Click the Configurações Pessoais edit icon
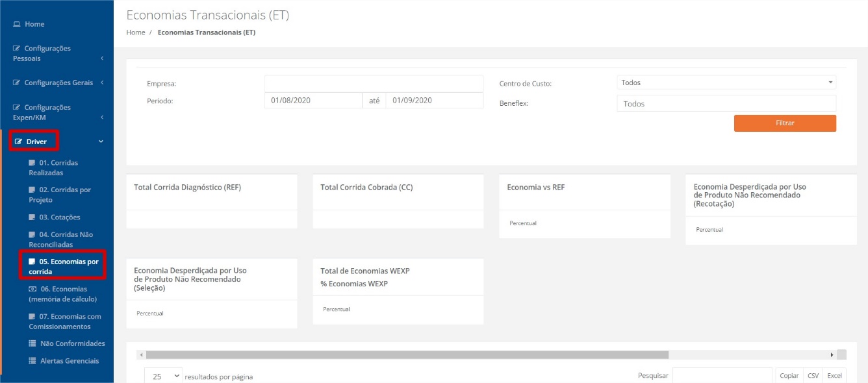This screenshot has height=383, width=868. click(x=17, y=49)
